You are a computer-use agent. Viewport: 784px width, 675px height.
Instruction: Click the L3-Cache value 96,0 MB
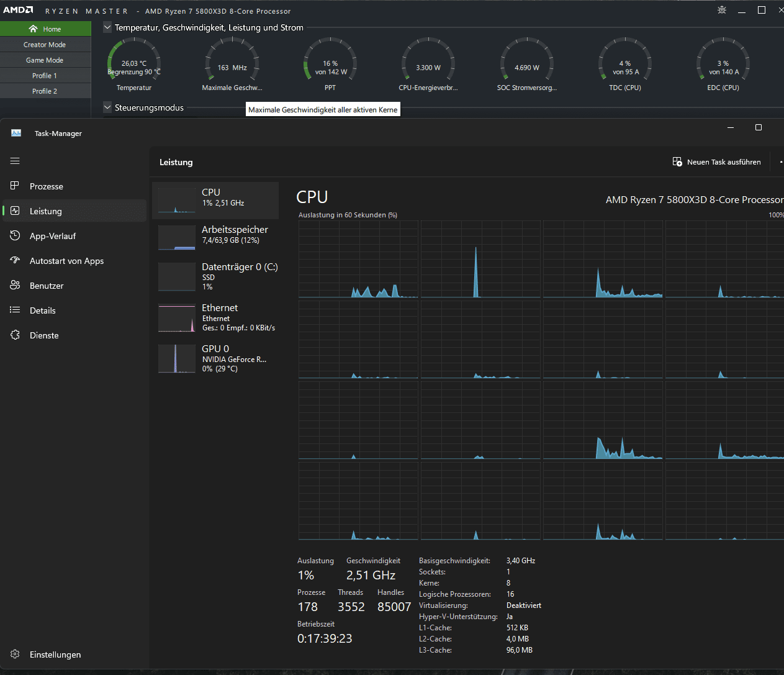pos(520,650)
